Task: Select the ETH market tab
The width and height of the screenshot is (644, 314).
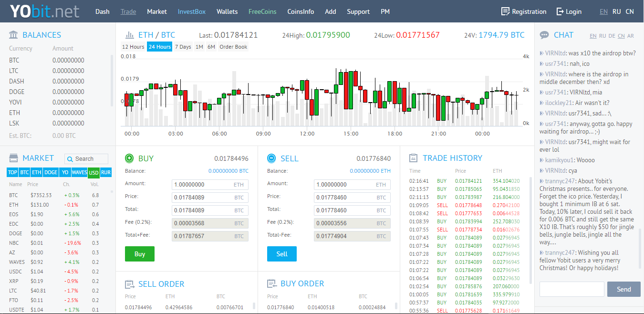Action: pos(37,172)
